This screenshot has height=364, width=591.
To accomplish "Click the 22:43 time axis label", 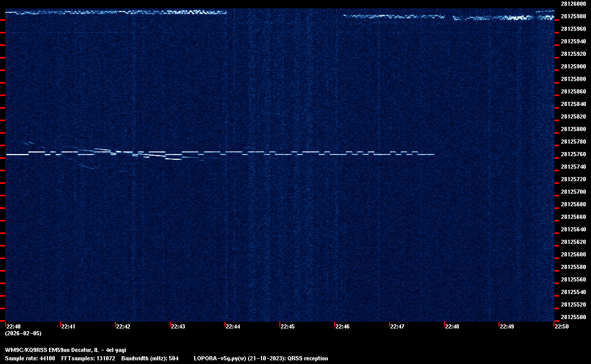I will coord(178,327).
